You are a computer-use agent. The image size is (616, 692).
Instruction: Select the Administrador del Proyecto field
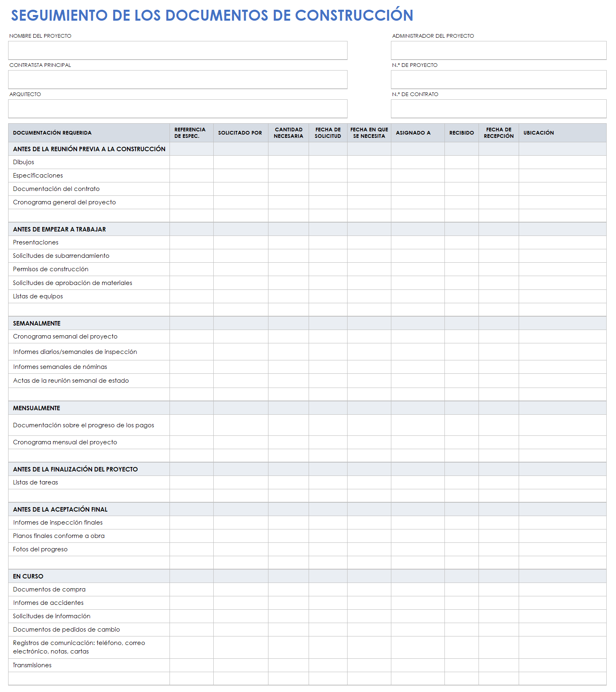pos(498,50)
